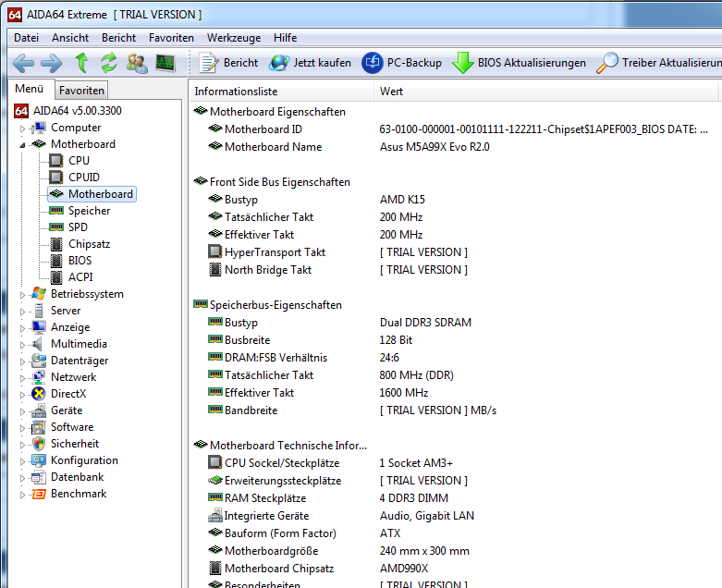
Task: Switch to the Menü tab
Action: 30,89
